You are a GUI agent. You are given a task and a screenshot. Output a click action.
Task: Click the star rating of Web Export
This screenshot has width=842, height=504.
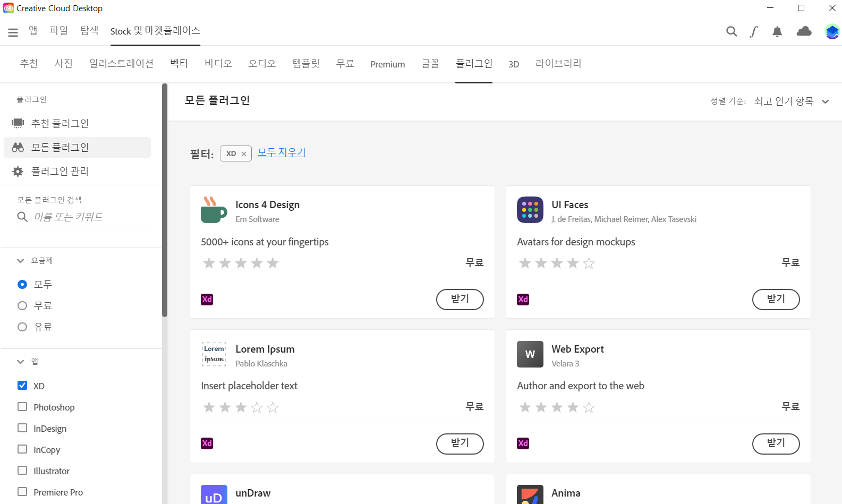pos(557,407)
